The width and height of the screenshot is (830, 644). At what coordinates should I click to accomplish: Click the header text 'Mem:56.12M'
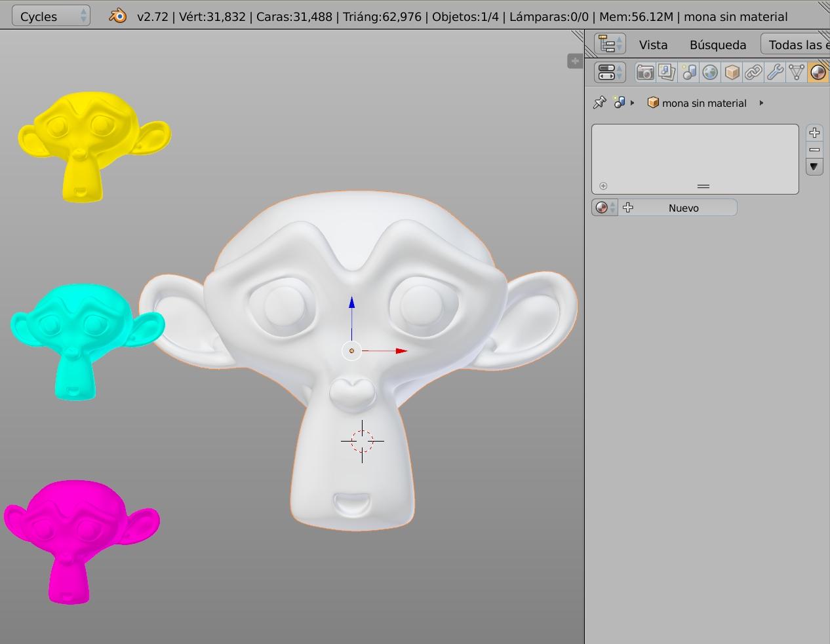pyautogui.click(x=636, y=17)
